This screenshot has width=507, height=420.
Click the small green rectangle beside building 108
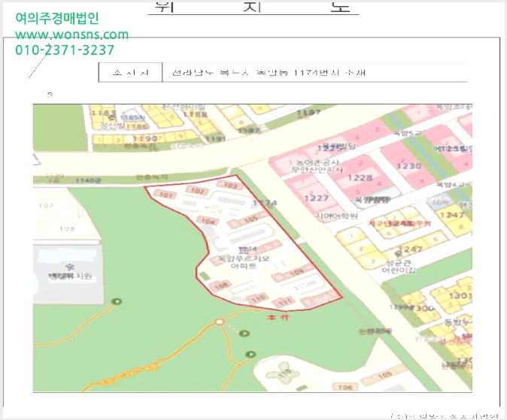tap(203, 276)
